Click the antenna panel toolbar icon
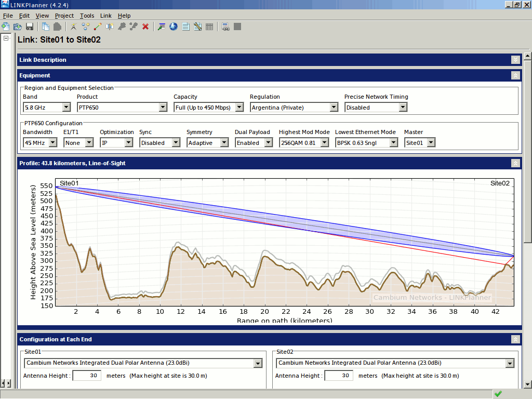This screenshot has width=532, height=399. coord(109,26)
